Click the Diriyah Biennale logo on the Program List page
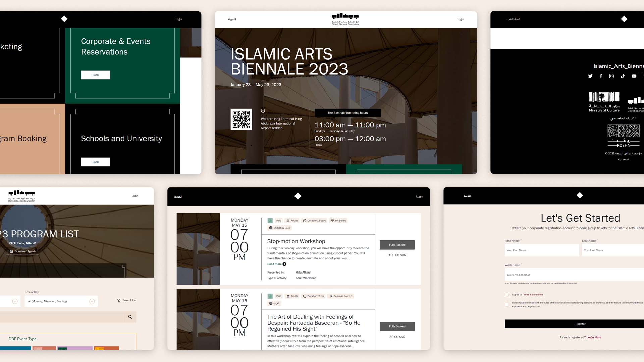 [x=21, y=196]
